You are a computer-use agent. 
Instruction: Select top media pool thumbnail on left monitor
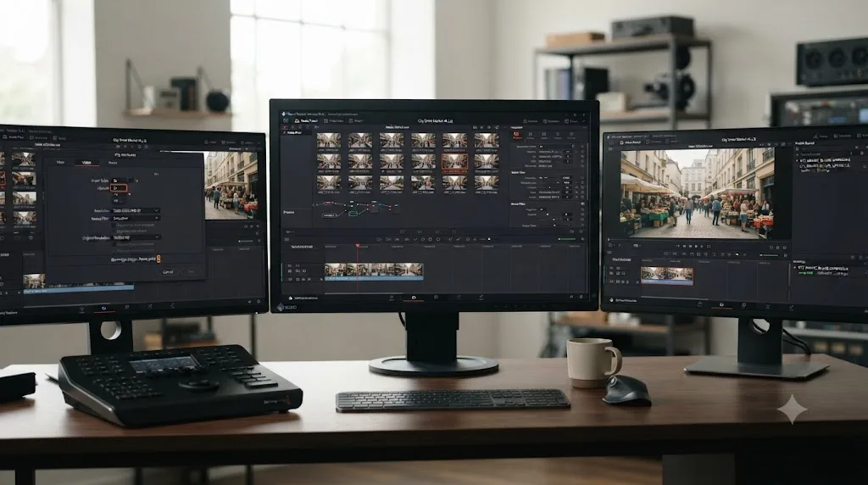(23, 159)
